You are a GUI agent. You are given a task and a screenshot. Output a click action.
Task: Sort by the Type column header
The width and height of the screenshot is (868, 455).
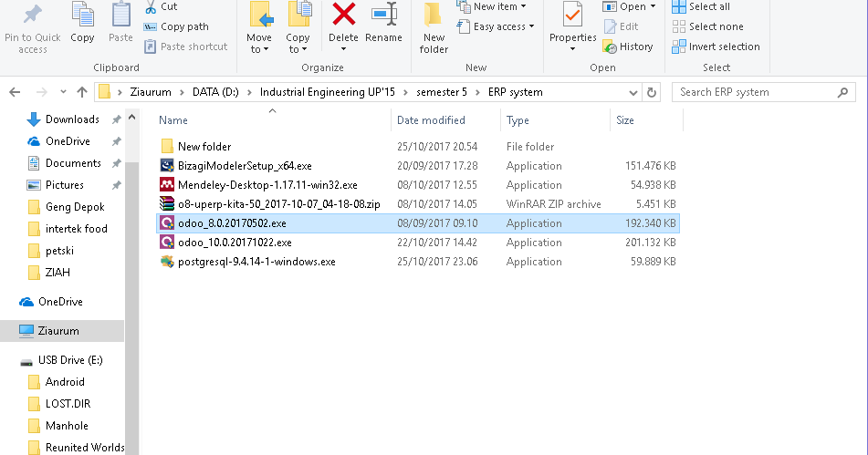coord(518,120)
